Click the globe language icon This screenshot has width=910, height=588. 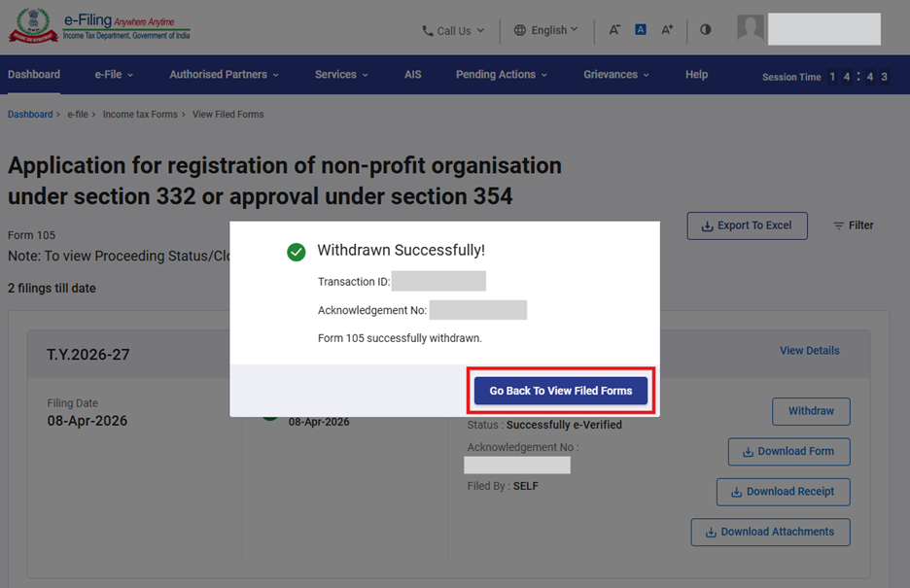[x=520, y=30]
